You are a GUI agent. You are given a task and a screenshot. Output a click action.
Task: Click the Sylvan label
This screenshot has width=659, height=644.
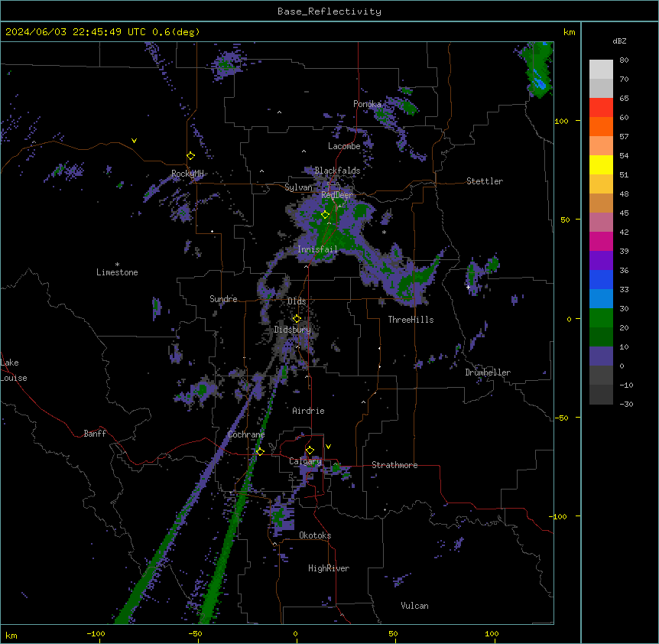[x=298, y=187]
